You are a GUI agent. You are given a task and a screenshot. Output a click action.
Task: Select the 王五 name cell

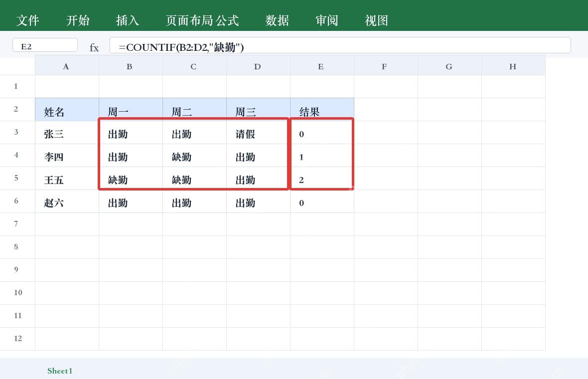67,178
